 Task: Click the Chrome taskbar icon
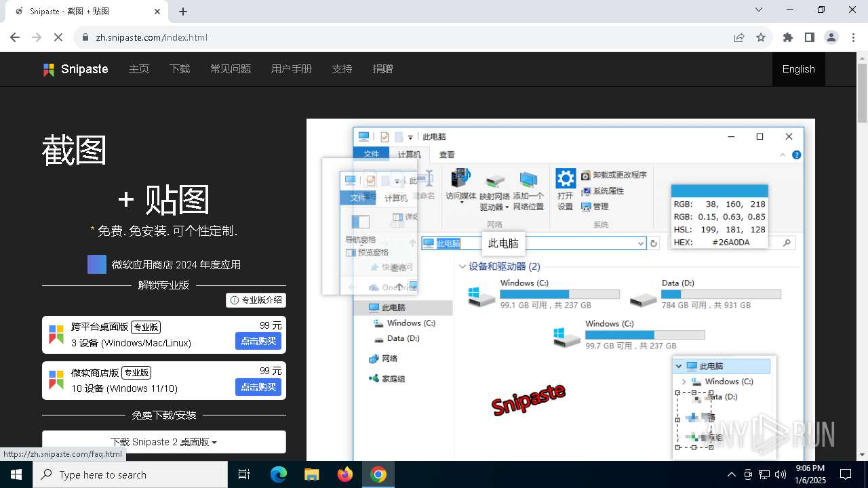[378, 474]
